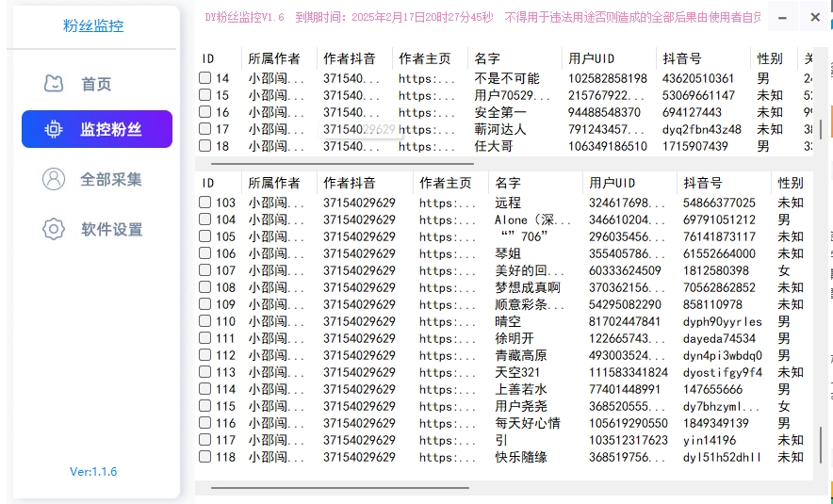Minimize the DY粉丝监控 window

pos(782,18)
